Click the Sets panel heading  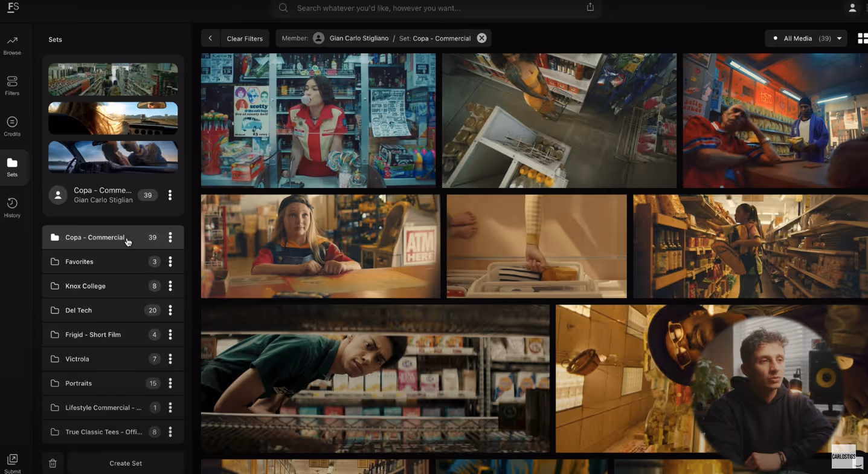click(x=55, y=39)
